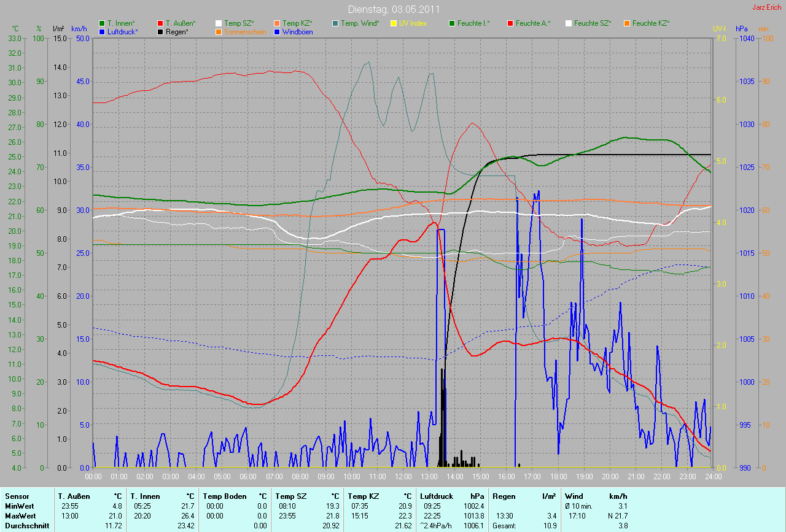
Task: Click the rain time '13:30'
Action: click(505, 516)
